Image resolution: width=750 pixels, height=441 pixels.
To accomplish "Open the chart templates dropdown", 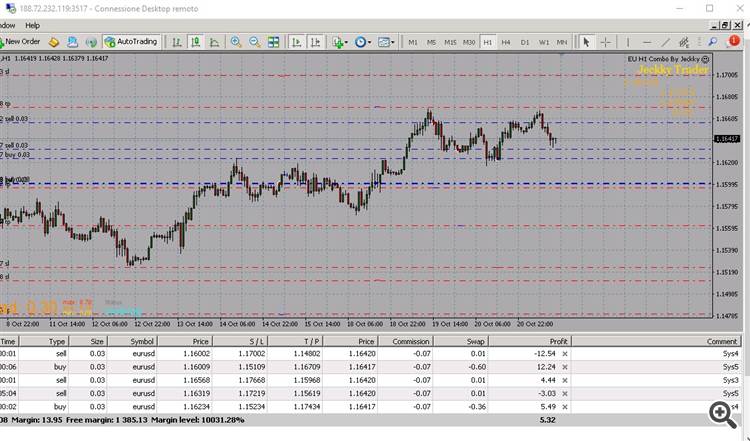I will pyautogui.click(x=386, y=42).
